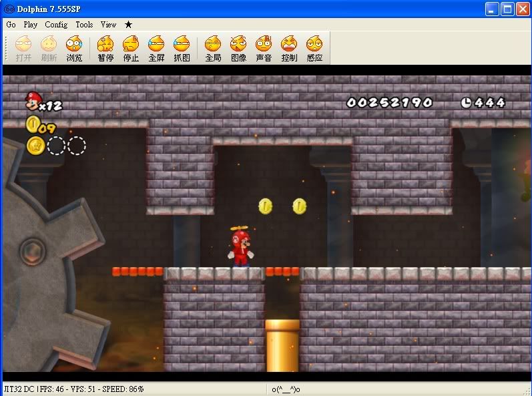This screenshot has width=532, height=396.
Task: Open general settings via the 全局 icon
Action: [213, 49]
